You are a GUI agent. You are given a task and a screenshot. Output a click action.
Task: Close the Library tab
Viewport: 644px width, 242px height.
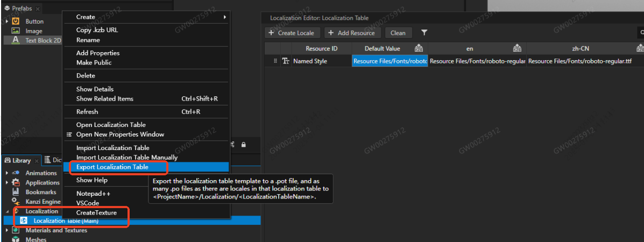pos(36,161)
